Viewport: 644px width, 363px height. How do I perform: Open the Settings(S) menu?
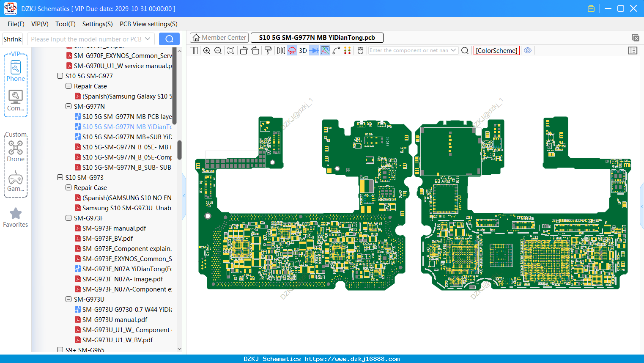coord(98,24)
